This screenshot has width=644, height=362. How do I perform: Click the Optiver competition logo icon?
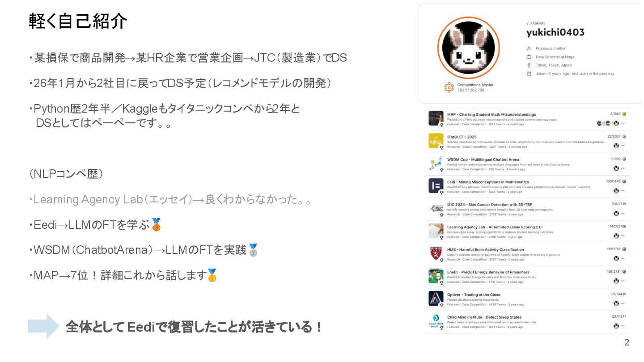point(436,298)
